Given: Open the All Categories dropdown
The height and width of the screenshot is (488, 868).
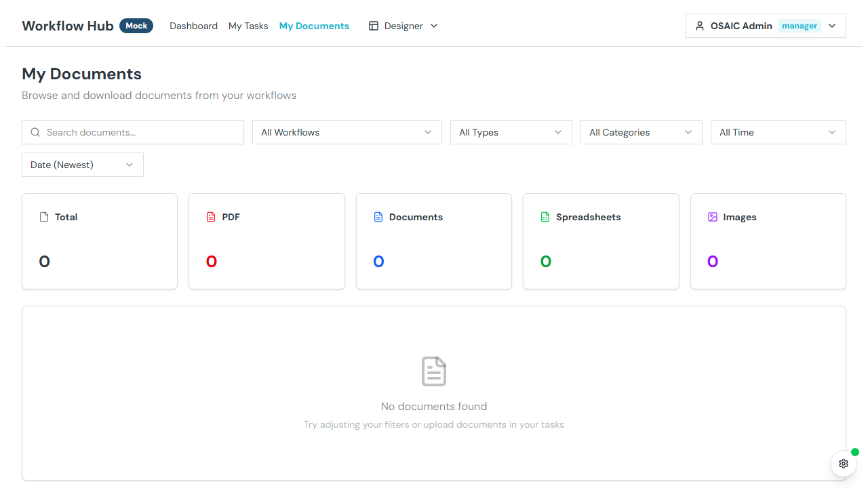Looking at the screenshot, I should [x=641, y=132].
